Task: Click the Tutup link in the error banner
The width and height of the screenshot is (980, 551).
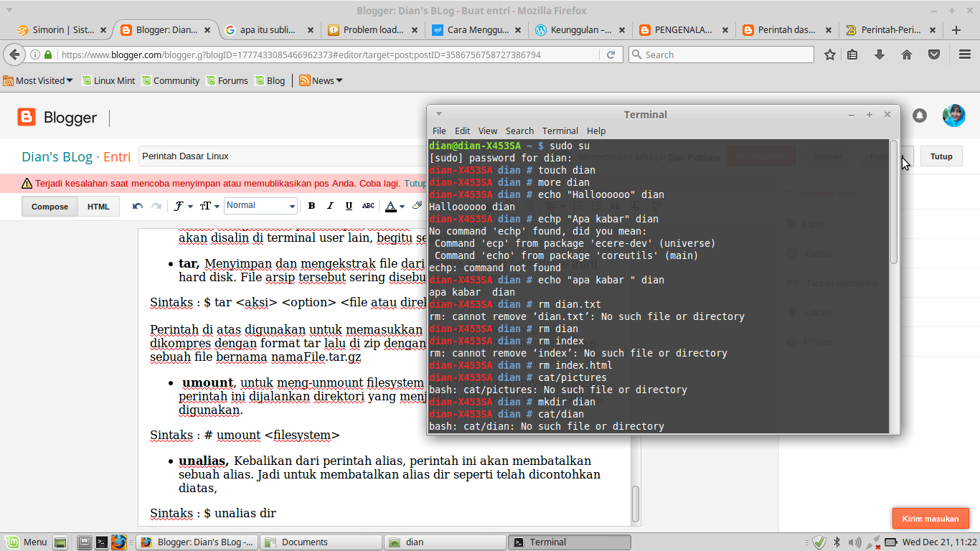Action: [415, 183]
